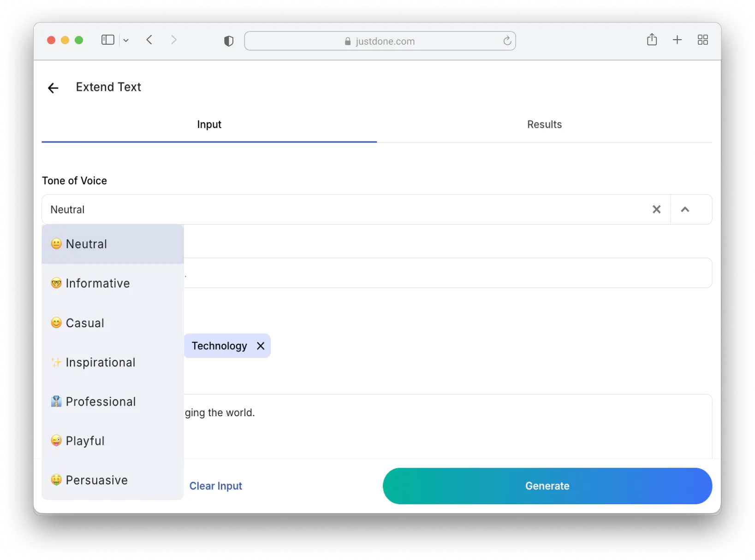
Task: Click the privacy shield icon
Action: pyautogui.click(x=228, y=41)
